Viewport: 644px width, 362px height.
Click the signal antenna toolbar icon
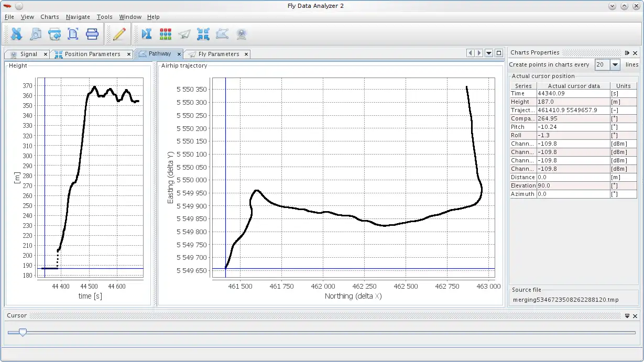tap(241, 34)
